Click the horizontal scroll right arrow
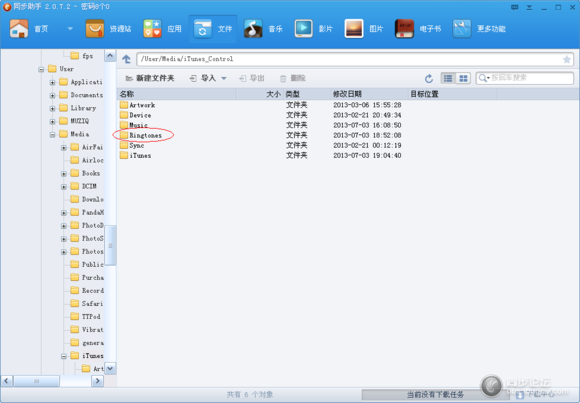 97,380
